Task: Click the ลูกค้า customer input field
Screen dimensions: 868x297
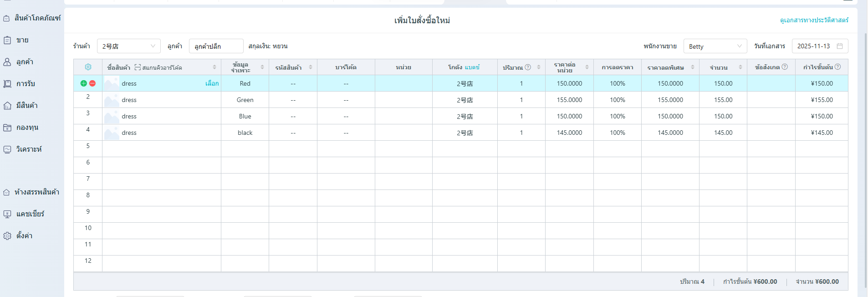Action: tap(216, 46)
